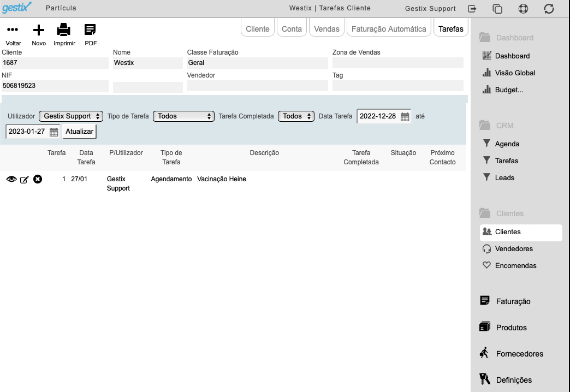Open Tarefa Completada dropdown

[296, 116]
